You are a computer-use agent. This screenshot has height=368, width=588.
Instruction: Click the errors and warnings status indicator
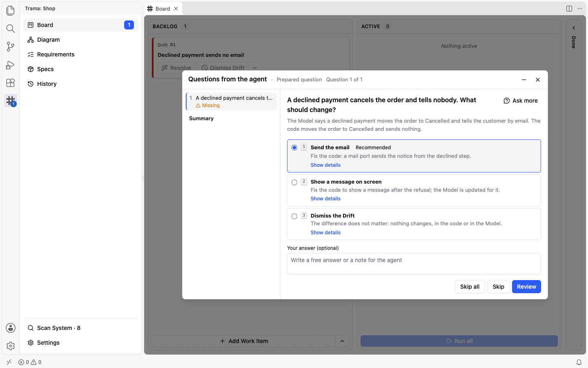point(30,362)
